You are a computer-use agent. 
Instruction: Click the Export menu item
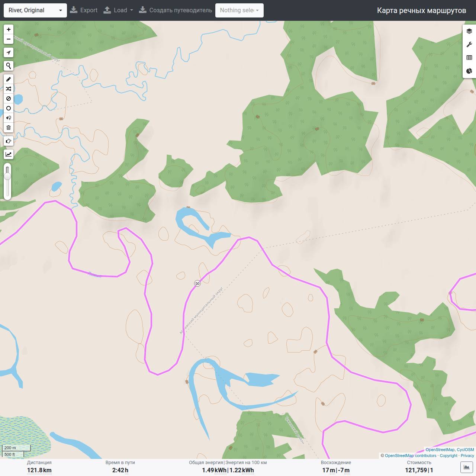coord(84,10)
